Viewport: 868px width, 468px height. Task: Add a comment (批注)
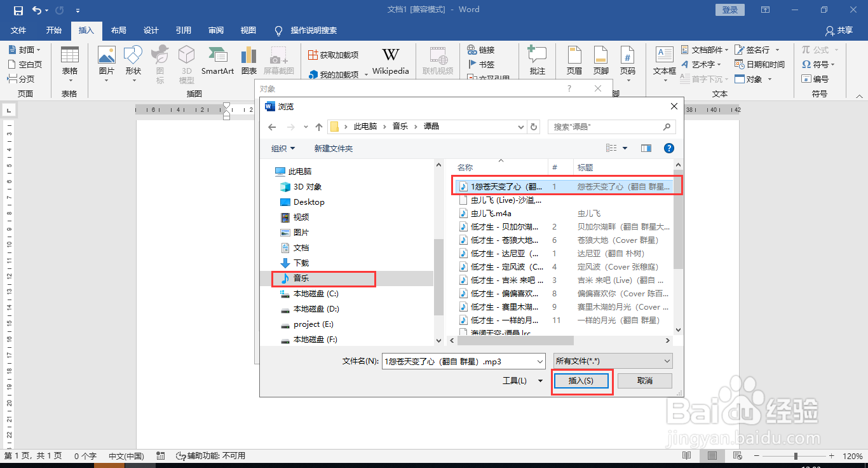538,61
